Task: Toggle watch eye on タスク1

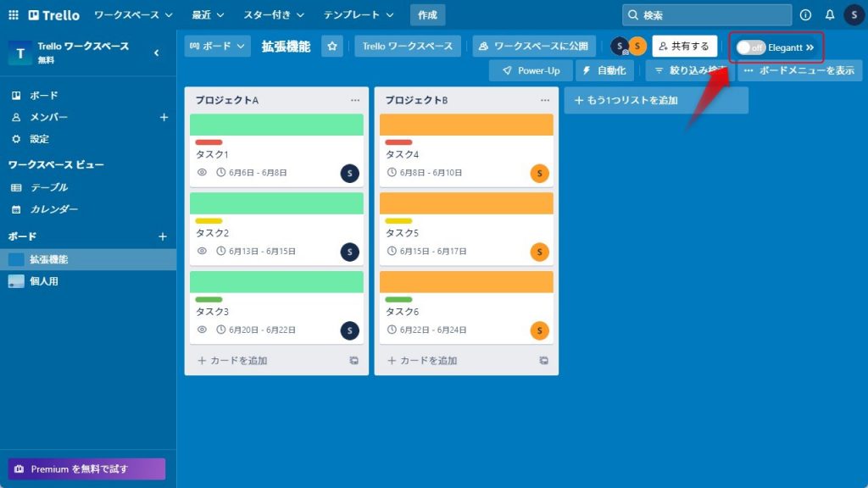Action: (202, 172)
